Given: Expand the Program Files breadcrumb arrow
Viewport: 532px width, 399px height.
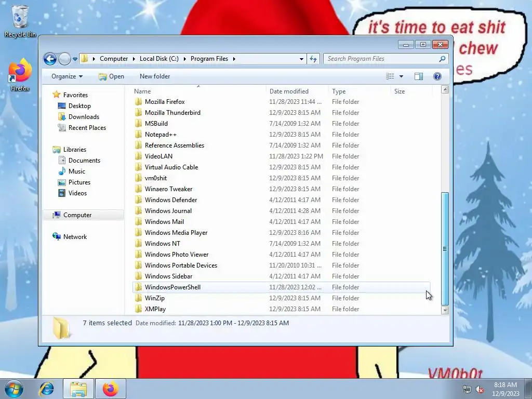Looking at the screenshot, I should 234,59.
